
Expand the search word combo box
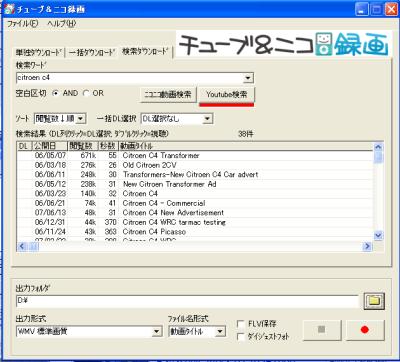point(248,78)
